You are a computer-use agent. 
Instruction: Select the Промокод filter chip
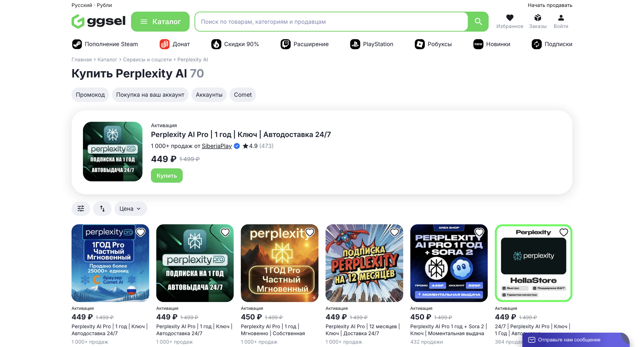tap(90, 95)
